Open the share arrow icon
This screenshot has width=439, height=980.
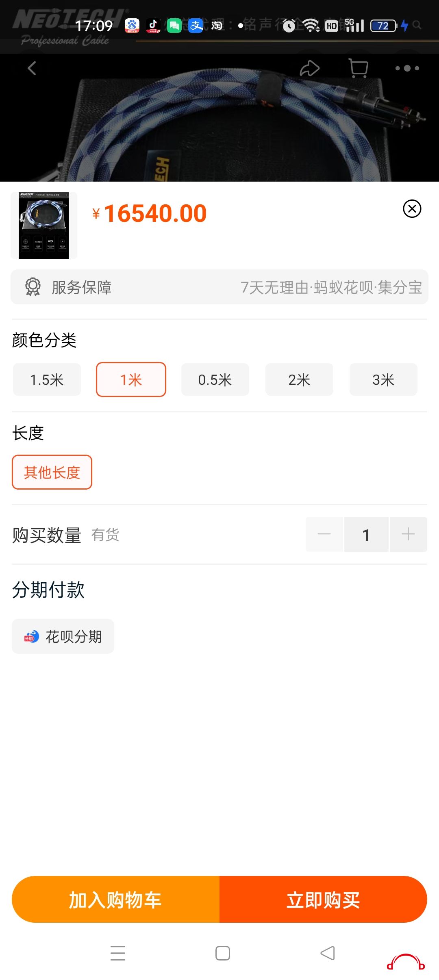coord(310,68)
